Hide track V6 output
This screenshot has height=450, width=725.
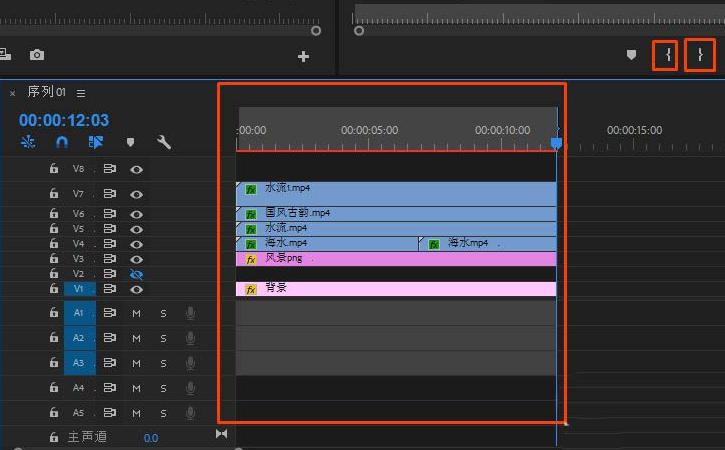[x=136, y=215]
